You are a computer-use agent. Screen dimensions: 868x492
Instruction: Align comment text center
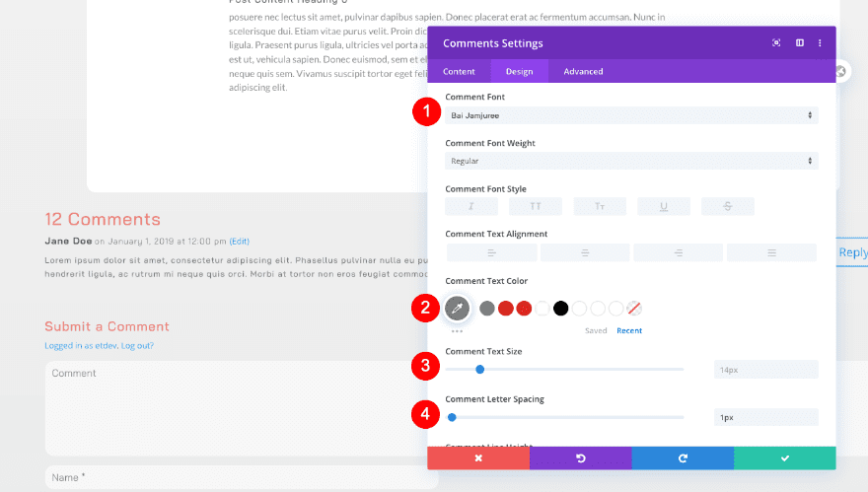pos(585,253)
